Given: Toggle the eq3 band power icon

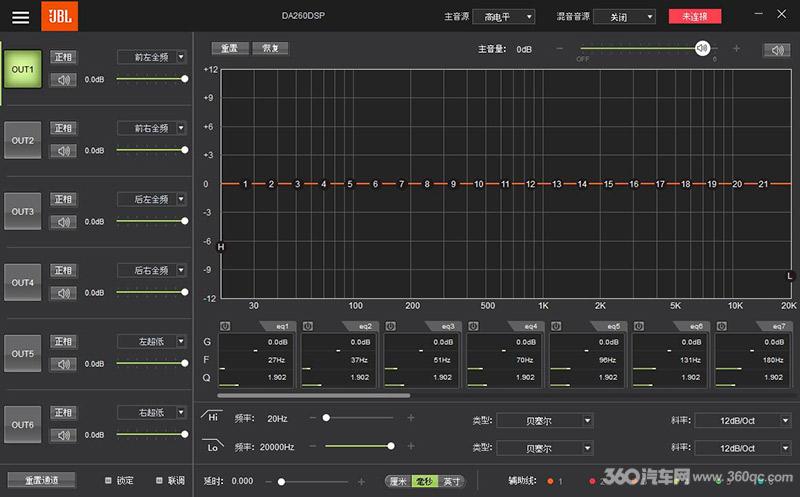Looking at the screenshot, I should pyautogui.click(x=390, y=326).
